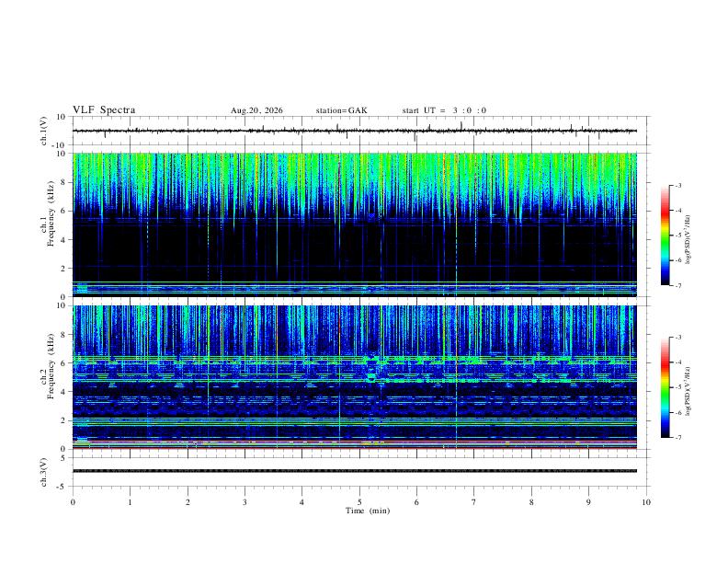
Task: Click the ch.2 lower color scale bar
Action: pos(665,387)
